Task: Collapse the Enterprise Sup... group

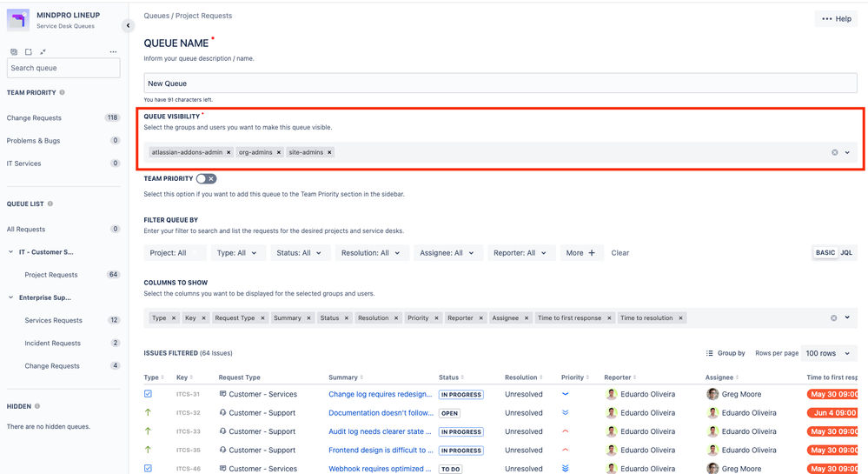Action: click(x=10, y=297)
